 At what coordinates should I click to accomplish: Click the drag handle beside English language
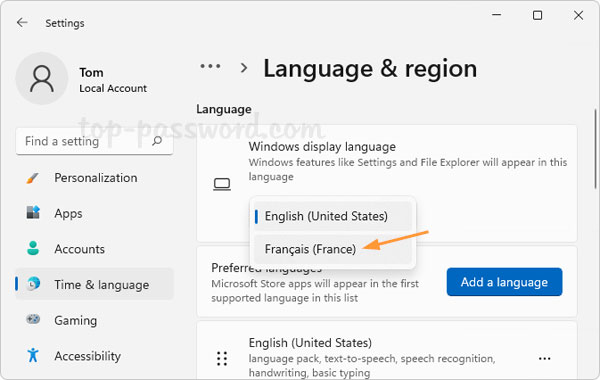[x=222, y=359]
